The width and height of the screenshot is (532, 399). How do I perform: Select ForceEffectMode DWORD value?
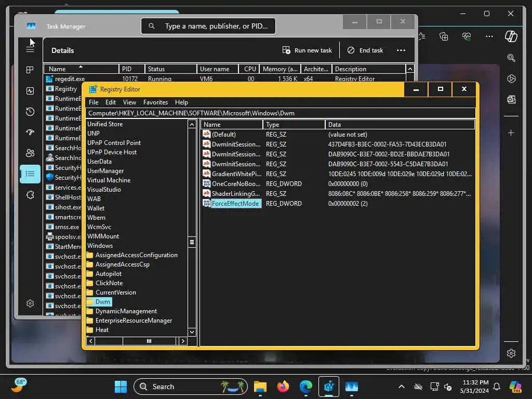(x=232, y=204)
